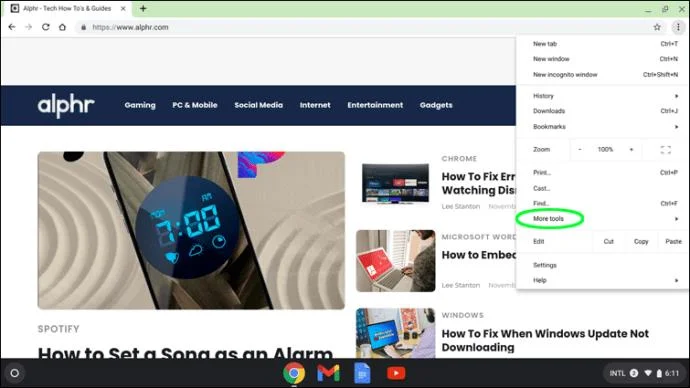The image size is (690, 388).
Task: Click the lock icon in address bar
Action: point(83,27)
